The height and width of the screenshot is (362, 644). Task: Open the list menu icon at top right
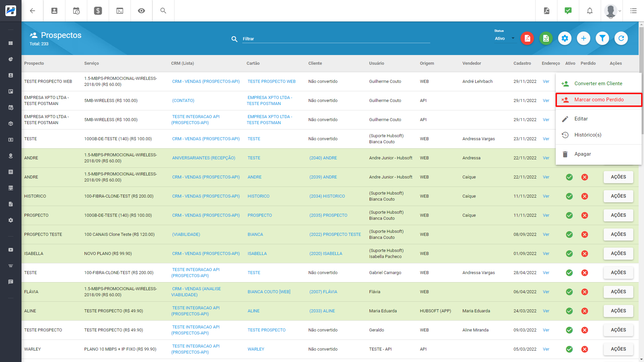(x=633, y=11)
